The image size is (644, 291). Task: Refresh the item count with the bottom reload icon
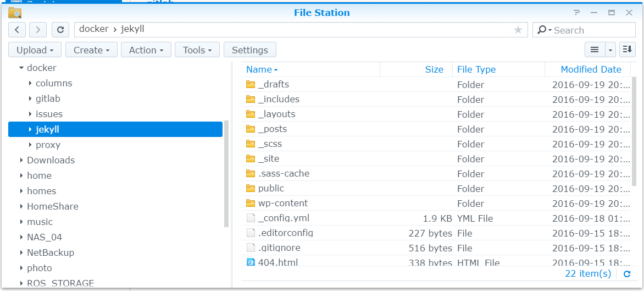(x=627, y=274)
